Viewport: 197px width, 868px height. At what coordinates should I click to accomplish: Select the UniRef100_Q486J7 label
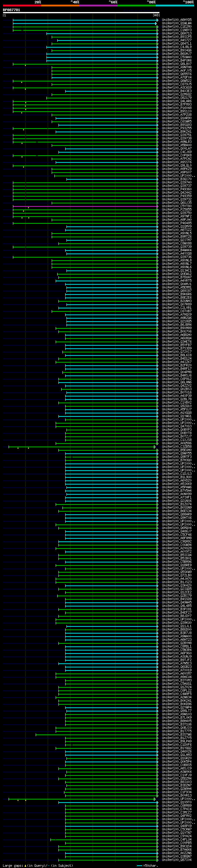(x=177, y=531)
